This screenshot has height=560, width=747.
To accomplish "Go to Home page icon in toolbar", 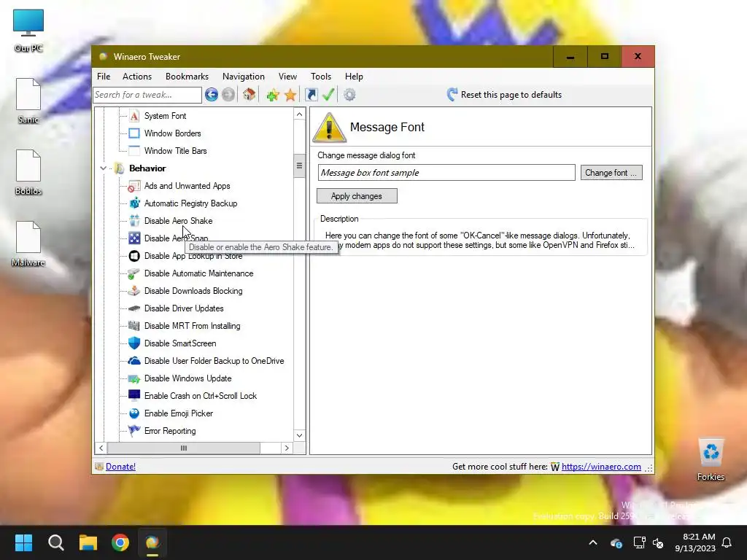I will [249, 95].
